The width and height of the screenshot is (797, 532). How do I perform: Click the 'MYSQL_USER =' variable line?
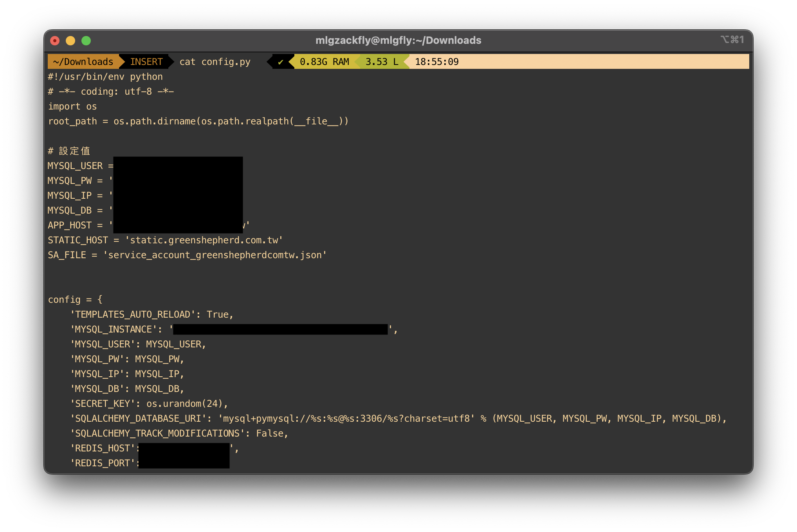click(x=81, y=166)
